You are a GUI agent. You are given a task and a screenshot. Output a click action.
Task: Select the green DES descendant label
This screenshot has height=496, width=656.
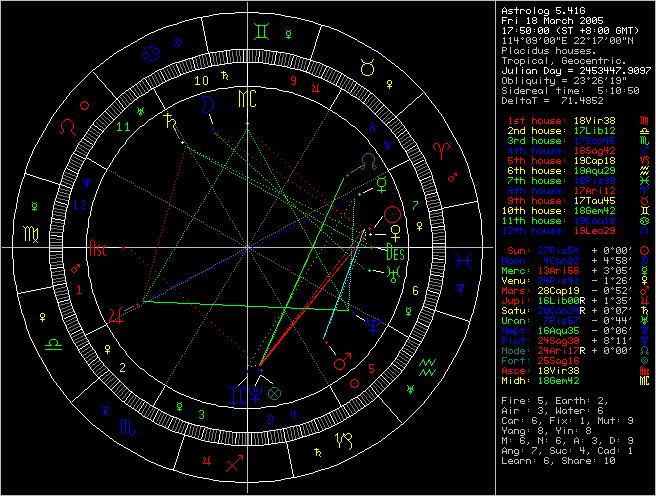[392, 253]
